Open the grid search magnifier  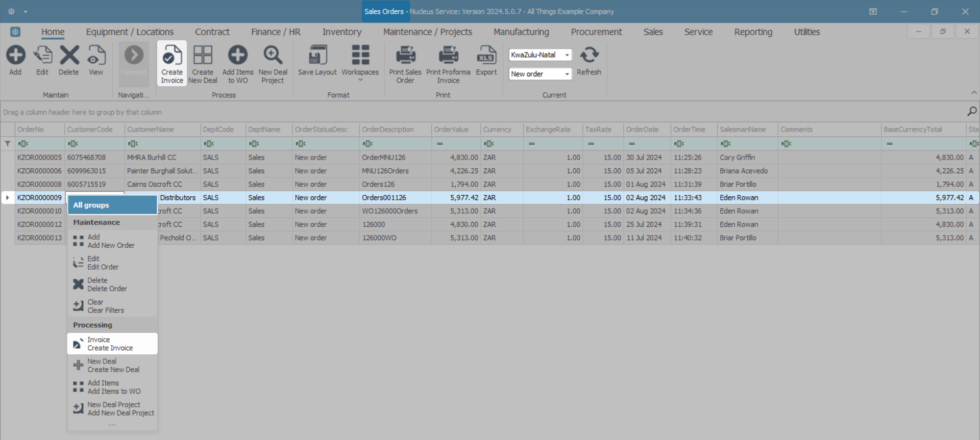pos(972,111)
